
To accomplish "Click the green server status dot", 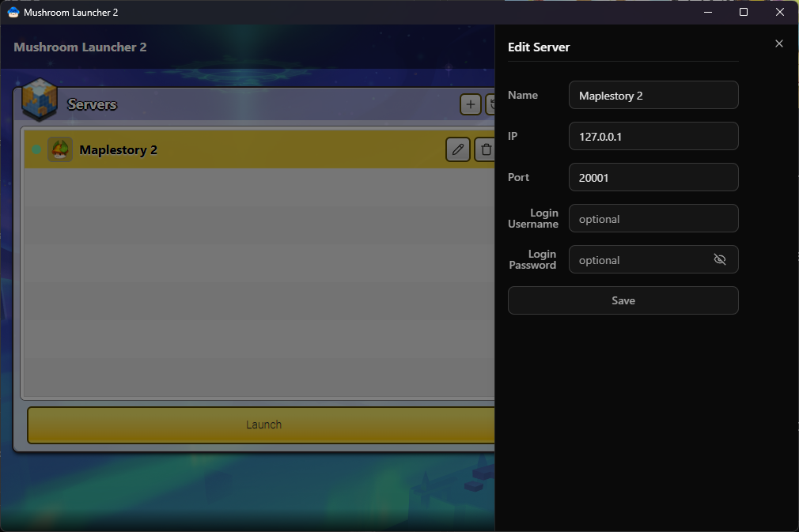I will coord(36,149).
